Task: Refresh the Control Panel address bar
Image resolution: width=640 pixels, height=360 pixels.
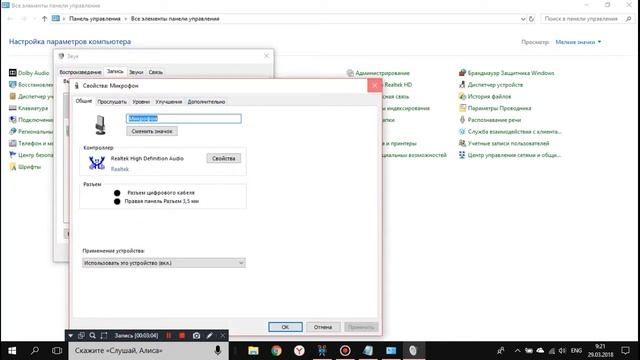Action: [531, 19]
